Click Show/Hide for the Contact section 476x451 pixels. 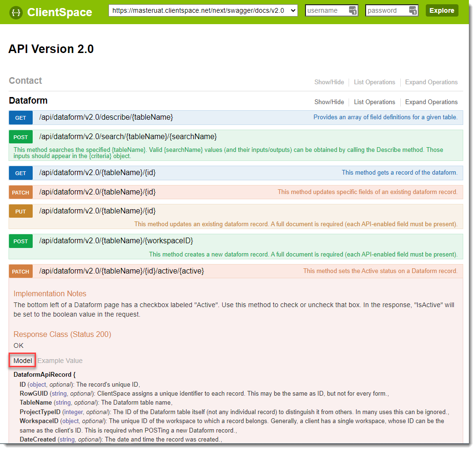click(329, 82)
